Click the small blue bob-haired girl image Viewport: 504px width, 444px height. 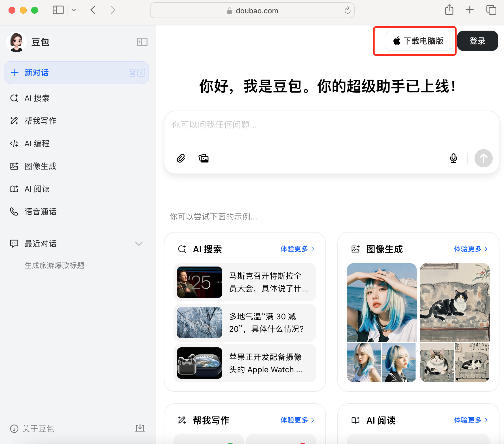399,362
